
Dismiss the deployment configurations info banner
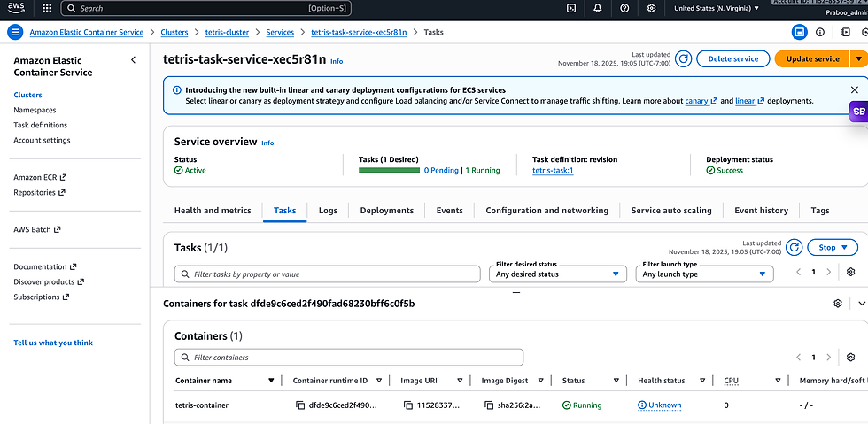pos(854,90)
